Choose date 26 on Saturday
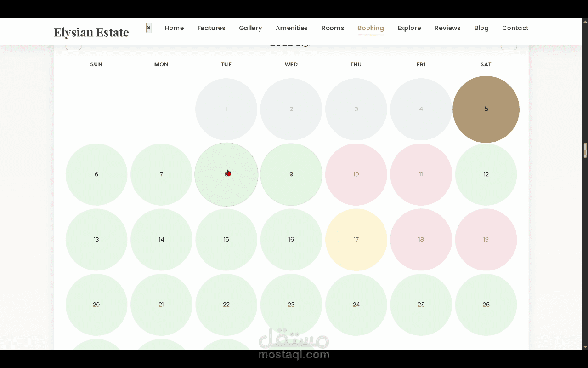This screenshot has height=368, width=588. click(x=486, y=305)
